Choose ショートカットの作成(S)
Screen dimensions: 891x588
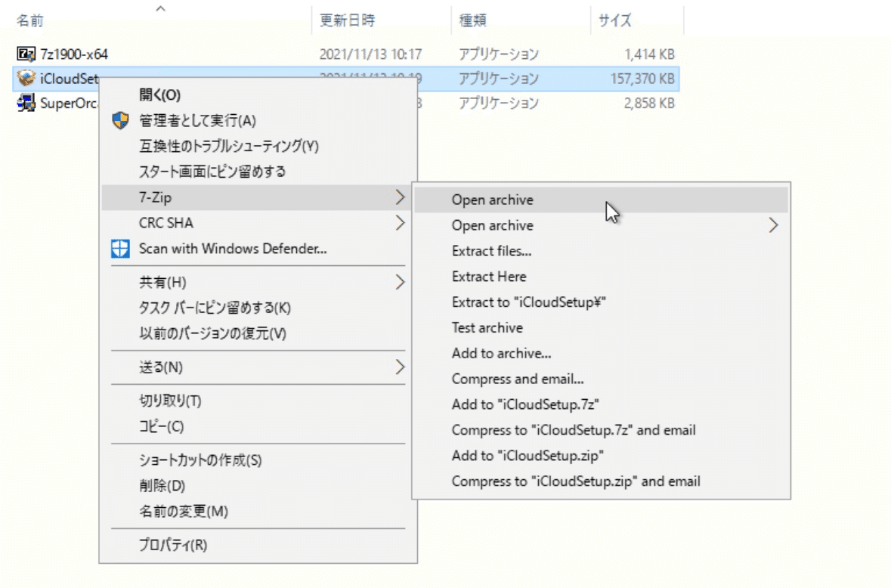pyautogui.click(x=258, y=460)
